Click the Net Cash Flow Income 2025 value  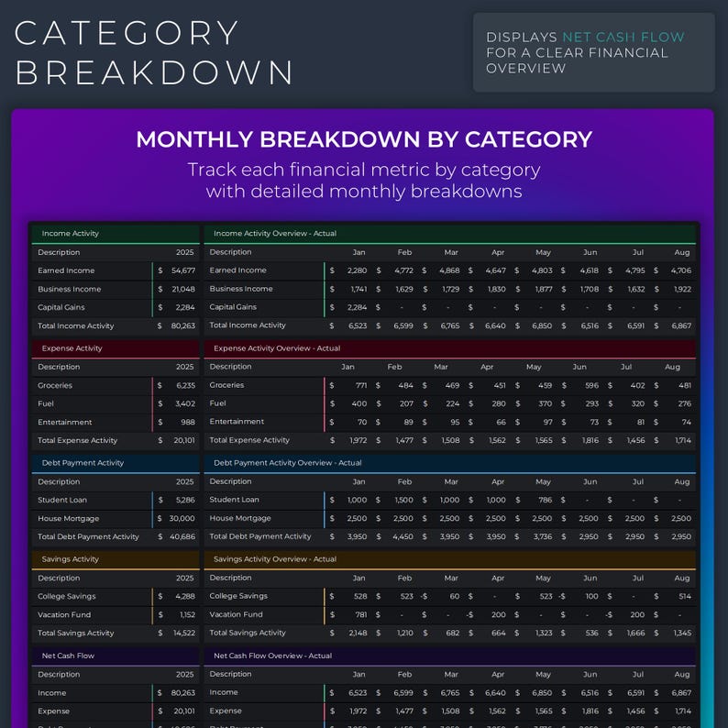tap(176, 693)
